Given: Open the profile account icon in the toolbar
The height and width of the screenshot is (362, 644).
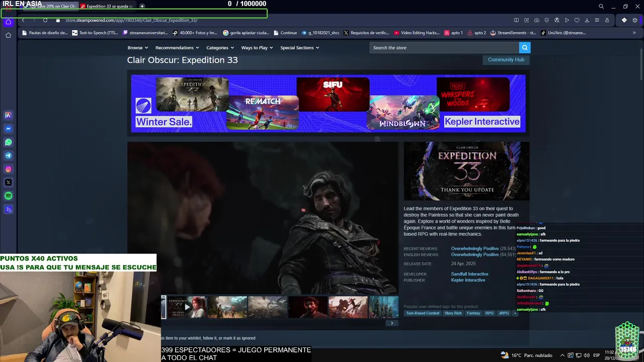Looking at the screenshot, I should 607,20.
